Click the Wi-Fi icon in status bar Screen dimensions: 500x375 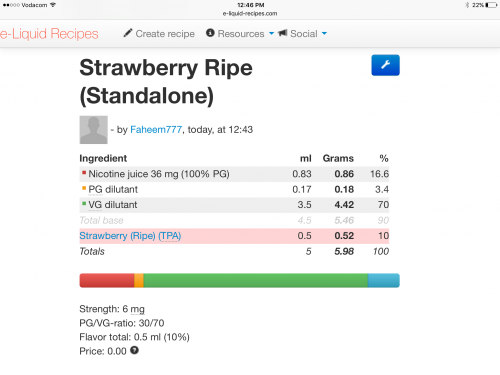click(x=53, y=5)
